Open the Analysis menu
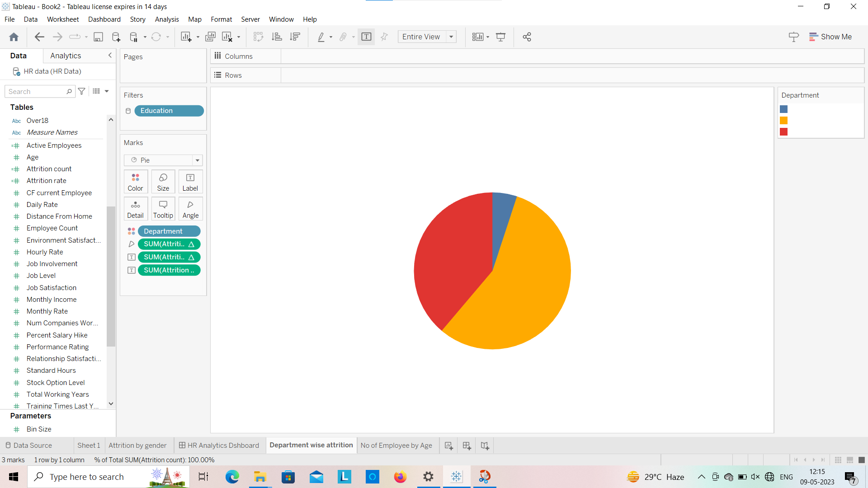Image resolution: width=868 pixels, height=488 pixels. coord(167,19)
